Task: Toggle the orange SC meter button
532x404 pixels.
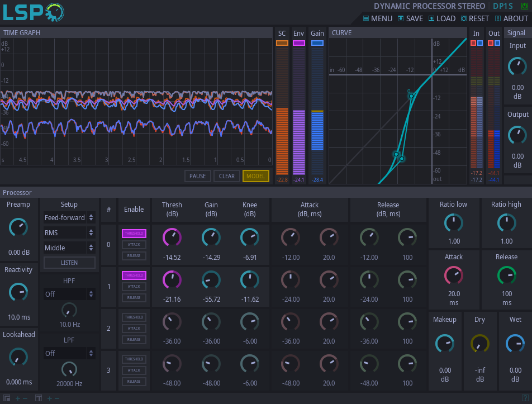Action: pyautogui.click(x=282, y=43)
